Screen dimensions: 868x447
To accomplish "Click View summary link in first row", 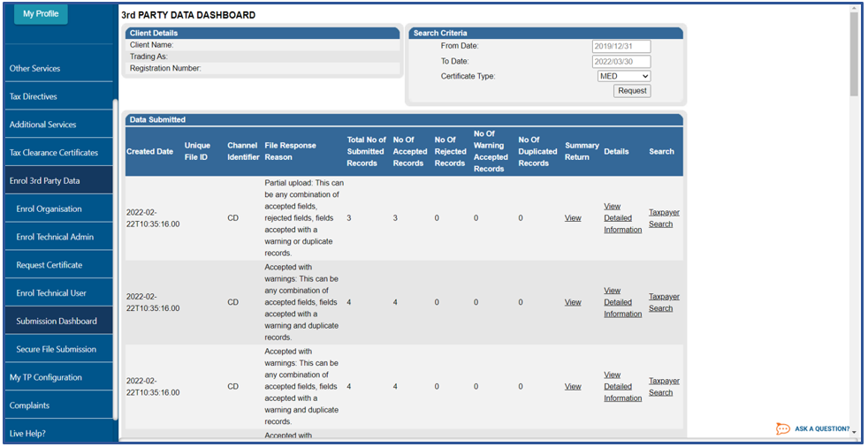I will click(x=573, y=218).
